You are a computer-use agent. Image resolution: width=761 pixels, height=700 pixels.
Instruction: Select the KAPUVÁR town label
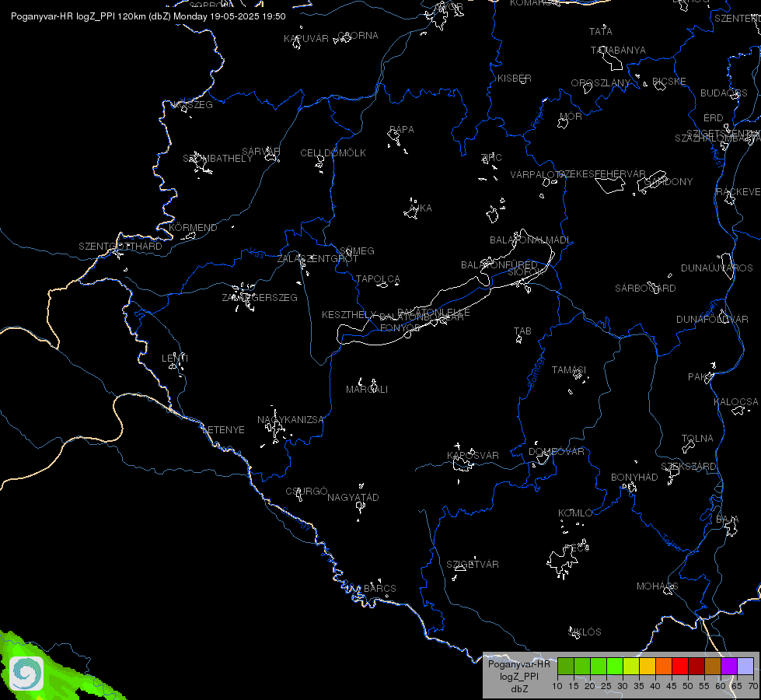click(306, 38)
